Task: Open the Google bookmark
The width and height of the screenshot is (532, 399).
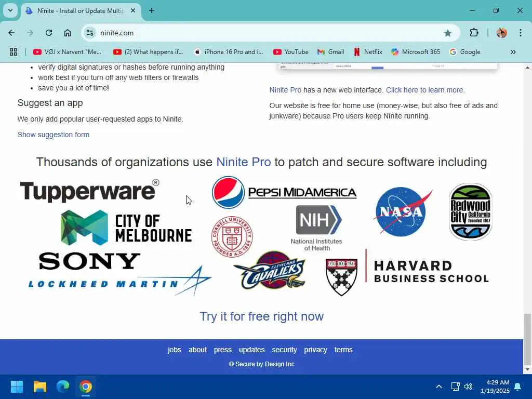Action: point(465,52)
